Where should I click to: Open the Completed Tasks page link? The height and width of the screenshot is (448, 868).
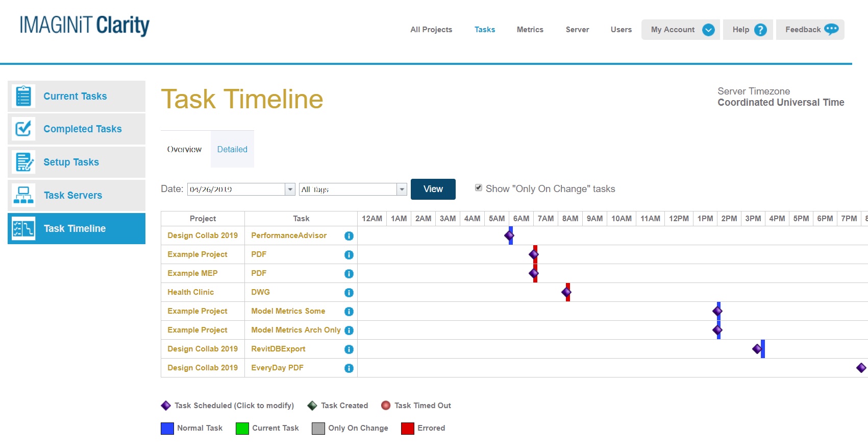pos(83,129)
